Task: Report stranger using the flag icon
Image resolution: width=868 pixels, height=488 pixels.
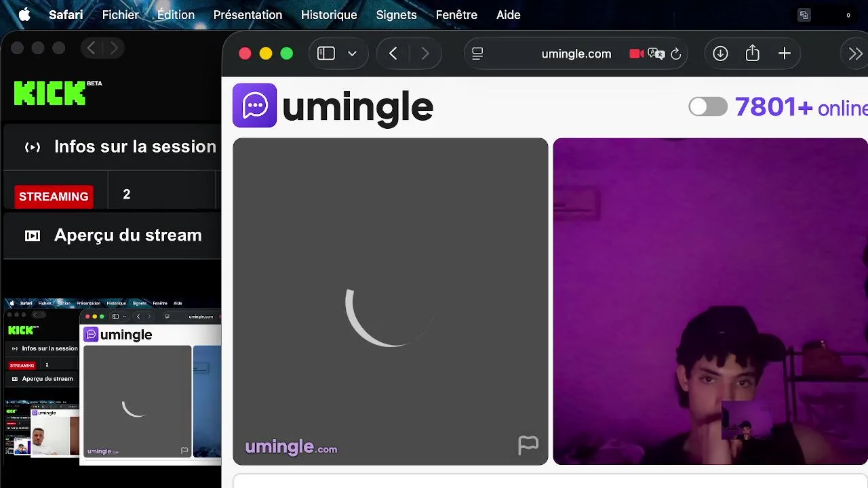Action: click(x=528, y=445)
